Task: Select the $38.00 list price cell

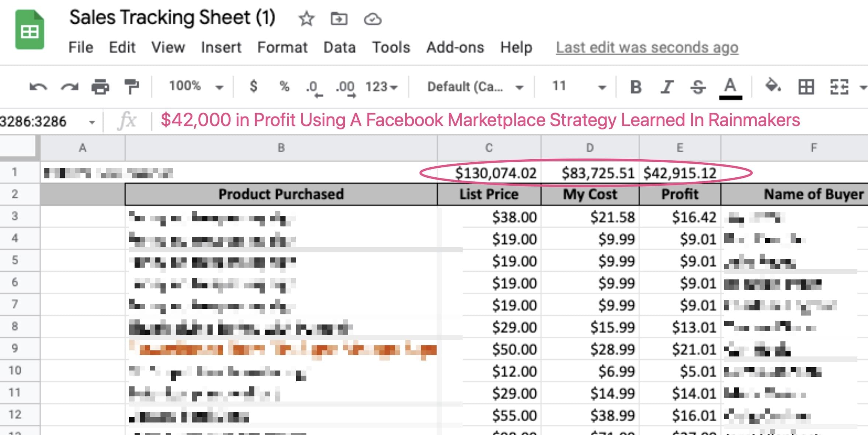Action: pos(489,216)
